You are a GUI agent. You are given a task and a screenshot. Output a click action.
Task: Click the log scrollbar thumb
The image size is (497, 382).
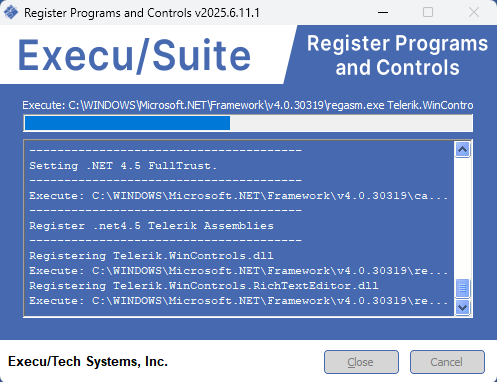tap(462, 288)
